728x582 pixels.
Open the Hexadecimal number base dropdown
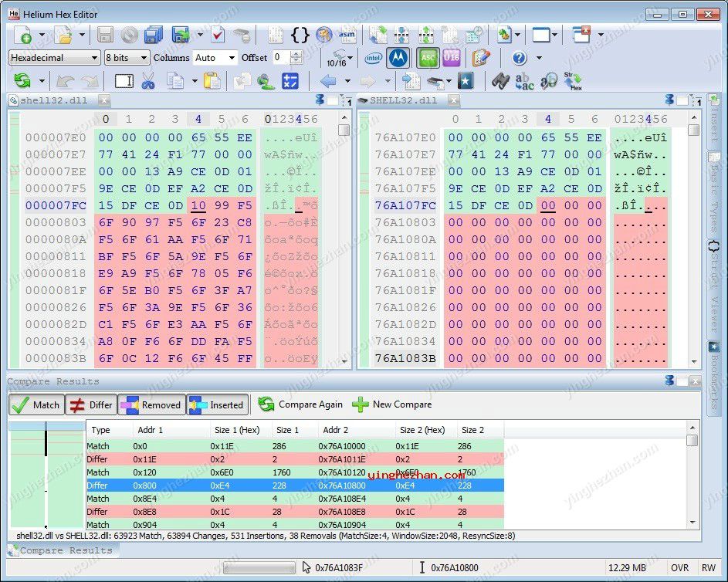pos(54,58)
